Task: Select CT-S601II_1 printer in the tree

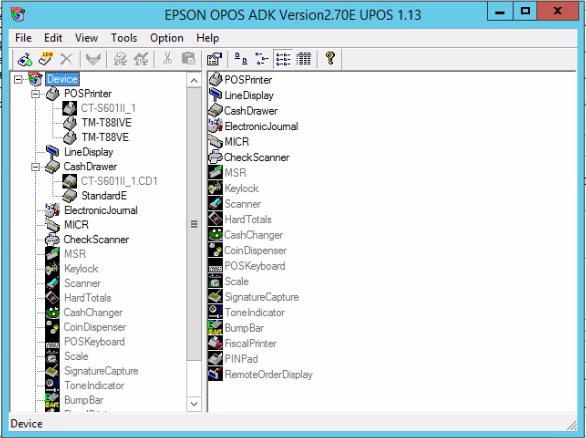Action: point(108,108)
